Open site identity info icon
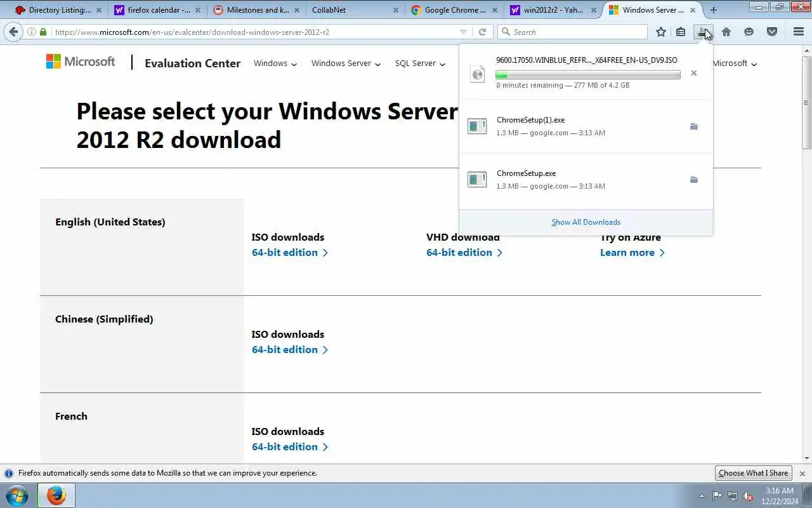The width and height of the screenshot is (812, 508). 31,32
